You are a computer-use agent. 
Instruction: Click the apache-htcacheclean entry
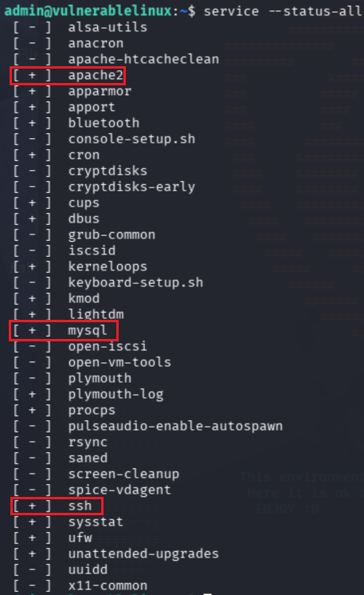point(143,59)
